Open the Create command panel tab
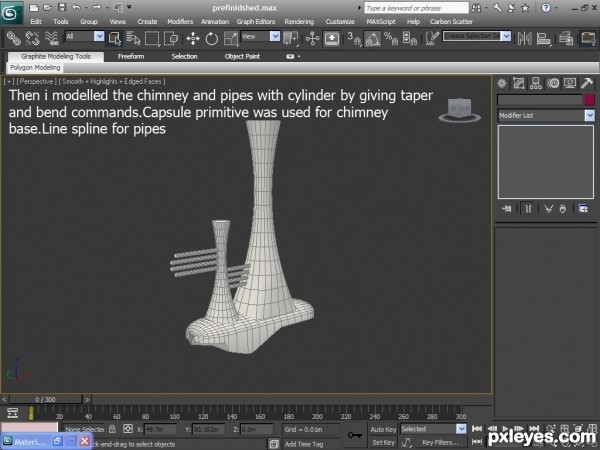This screenshot has width=600, height=450. (502, 83)
